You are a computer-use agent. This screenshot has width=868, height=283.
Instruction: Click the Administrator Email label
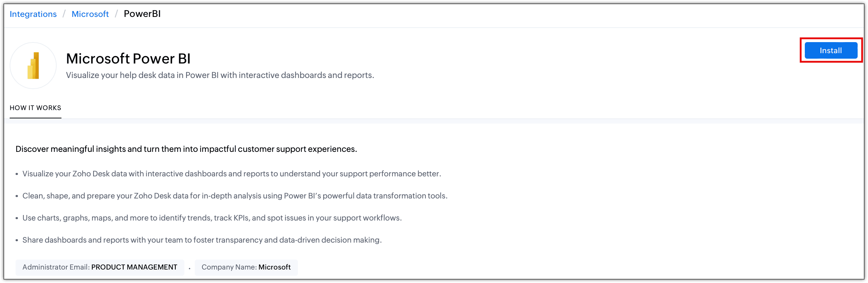click(56, 267)
